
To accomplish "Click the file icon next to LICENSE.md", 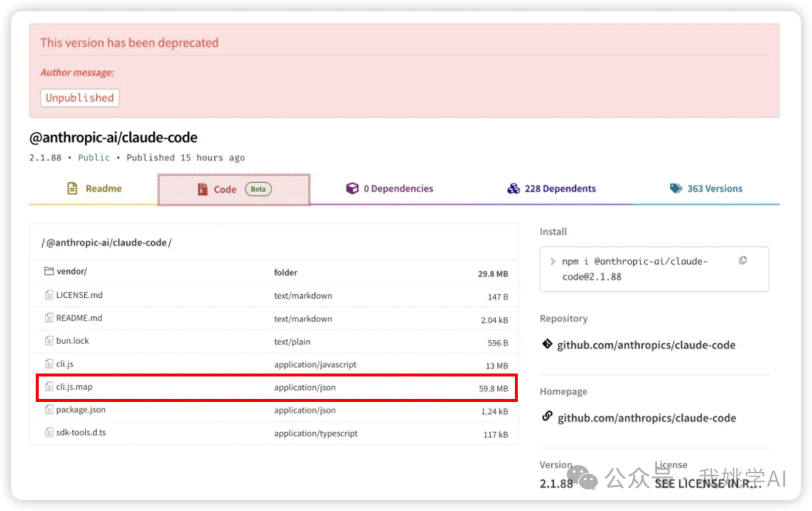I will pos(49,296).
